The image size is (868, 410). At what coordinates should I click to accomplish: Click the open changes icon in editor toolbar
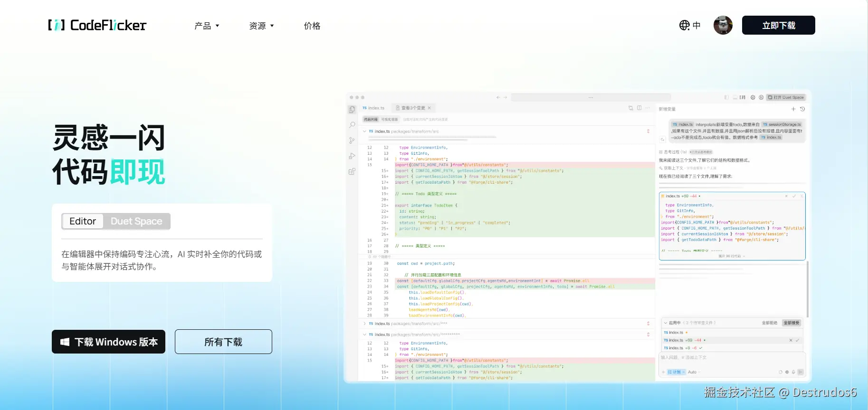(x=631, y=108)
